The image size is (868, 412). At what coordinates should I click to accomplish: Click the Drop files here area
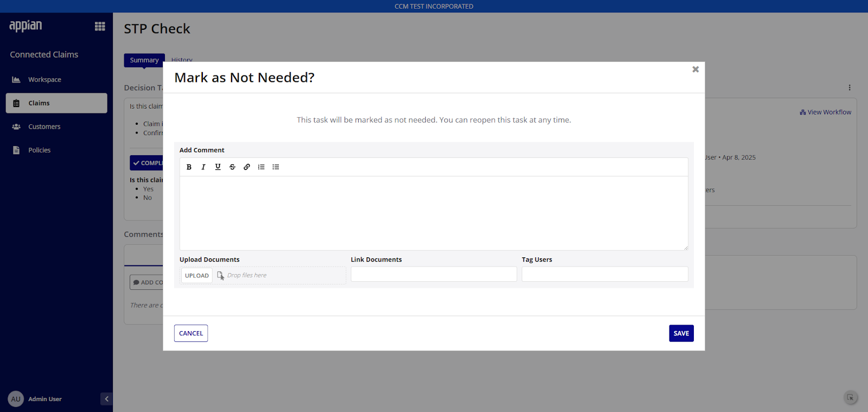(x=247, y=275)
